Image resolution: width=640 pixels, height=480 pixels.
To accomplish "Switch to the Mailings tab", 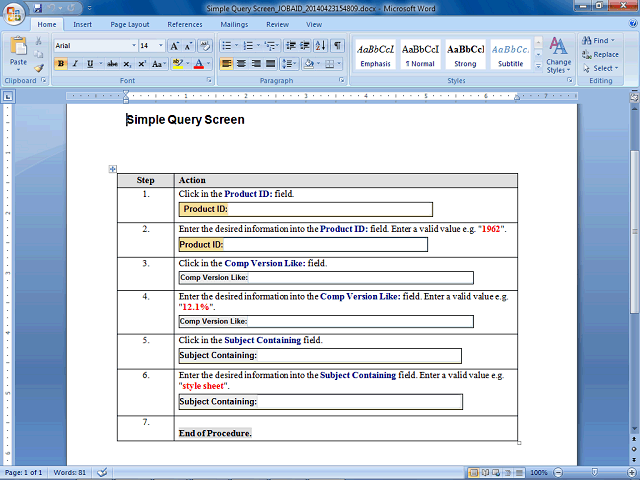I will (x=234, y=24).
